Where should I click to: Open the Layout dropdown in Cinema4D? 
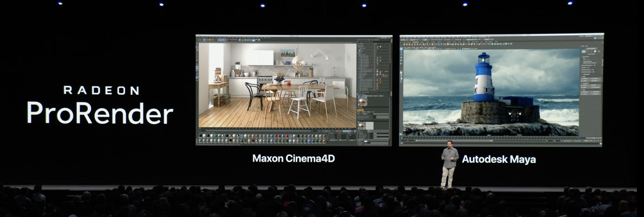385,38
